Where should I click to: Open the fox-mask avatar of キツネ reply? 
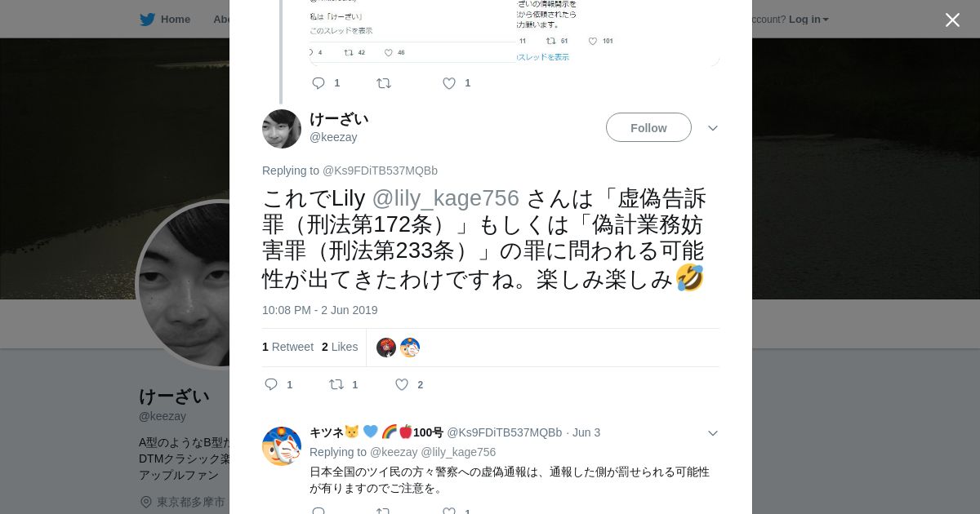click(282, 446)
